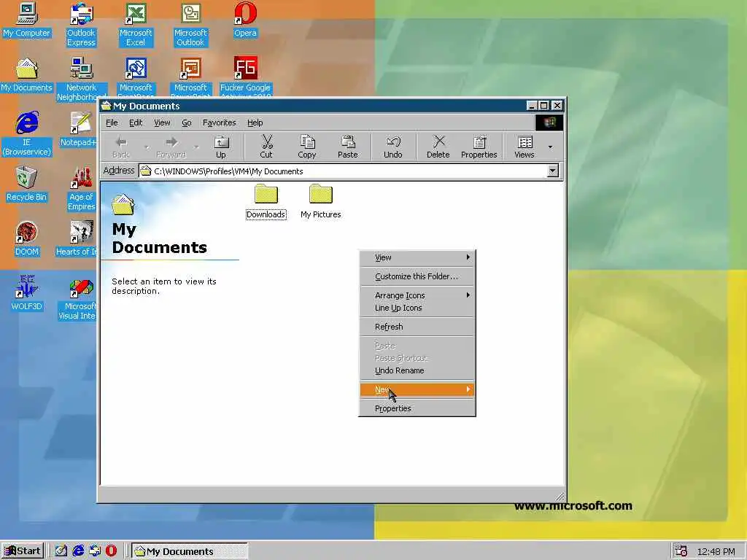Viewport: 747px width, 560px height.
Task: Click My Documents taskbar button
Action: pos(190,551)
